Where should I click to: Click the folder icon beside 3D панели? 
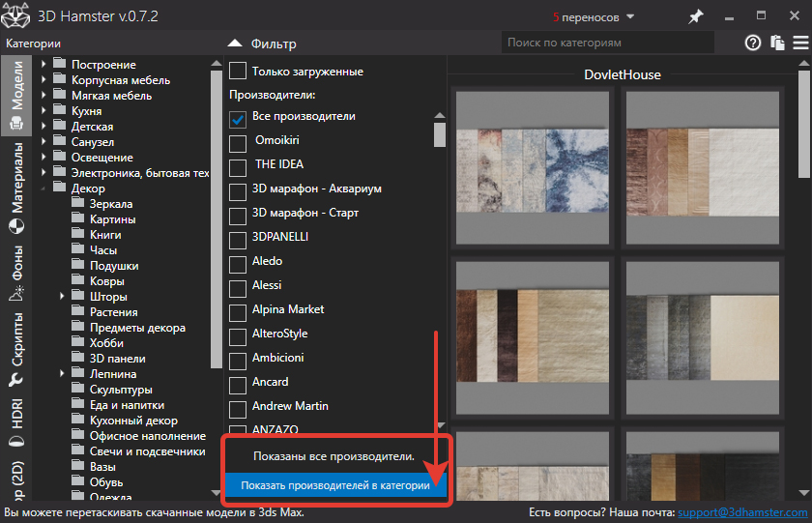tap(77, 358)
